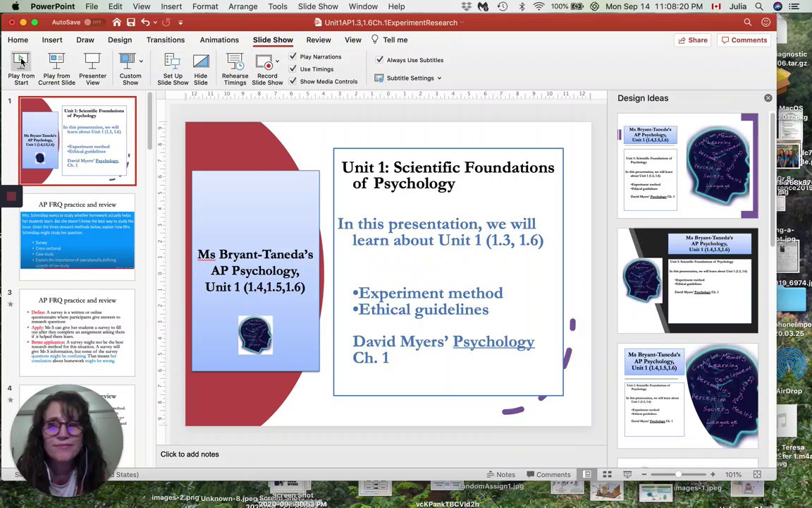Click the Custom Show icon

click(127, 61)
